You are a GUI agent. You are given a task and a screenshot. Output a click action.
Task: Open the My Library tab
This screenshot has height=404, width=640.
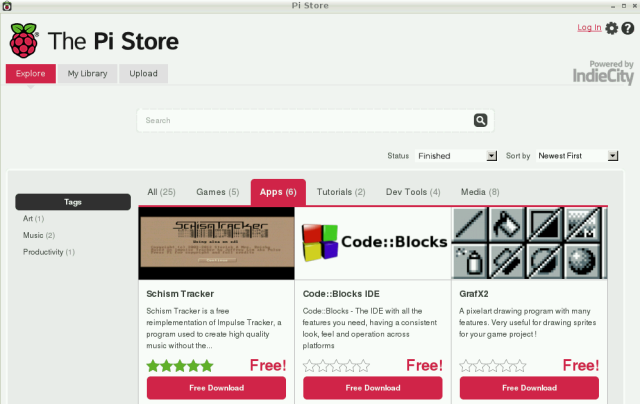tap(87, 73)
